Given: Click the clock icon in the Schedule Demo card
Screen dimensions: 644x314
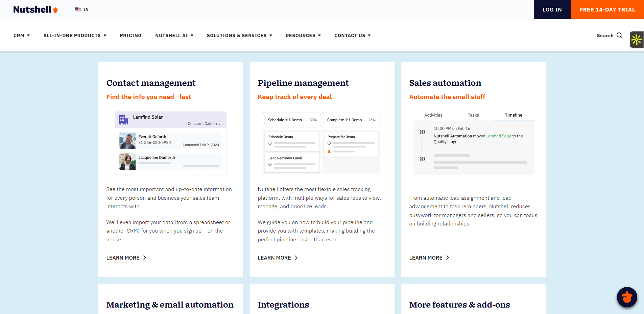Looking at the screenshot, I should (x=270, y=143).
